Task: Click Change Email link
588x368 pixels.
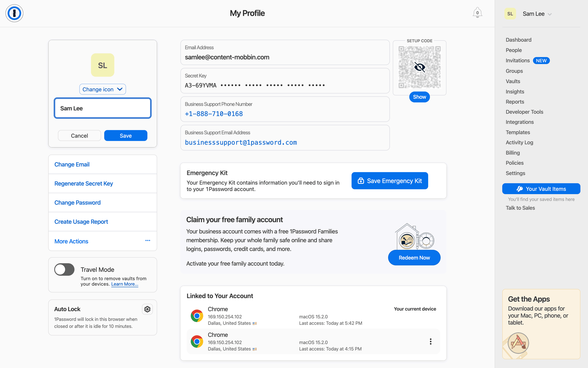Action: pos(72,164)
